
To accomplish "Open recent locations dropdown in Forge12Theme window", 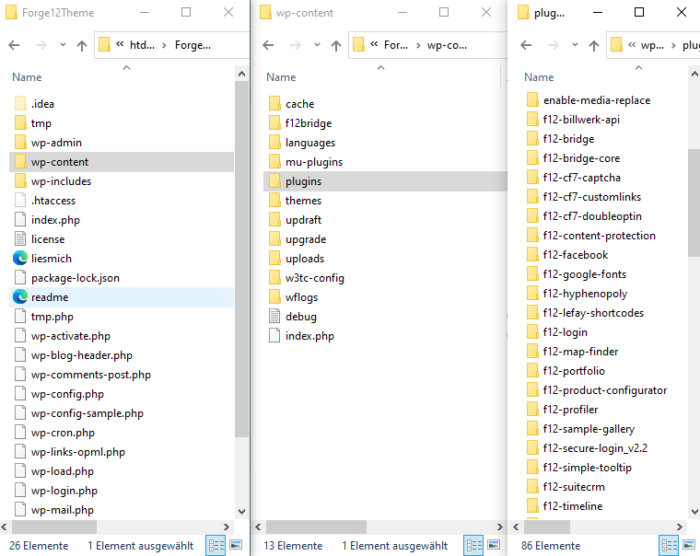I will coord(63,45).
